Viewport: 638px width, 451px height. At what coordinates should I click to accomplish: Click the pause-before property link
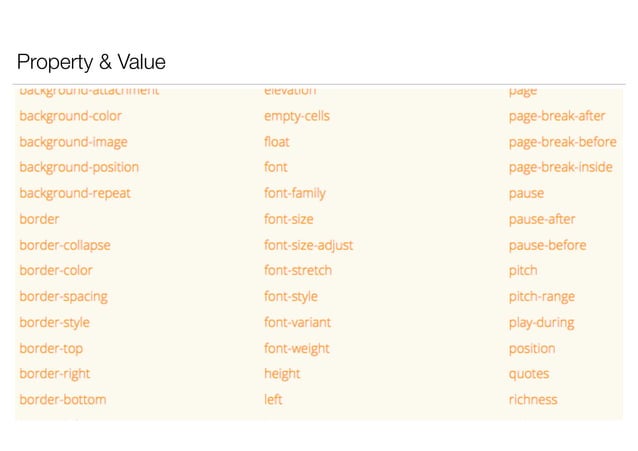pyautogui.click(x=547, y=245)
